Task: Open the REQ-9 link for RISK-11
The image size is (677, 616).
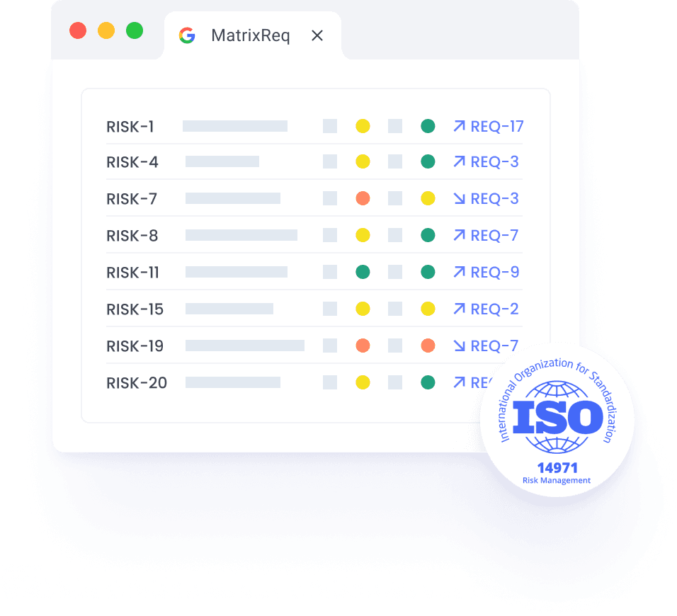Action: coord(494,272)
